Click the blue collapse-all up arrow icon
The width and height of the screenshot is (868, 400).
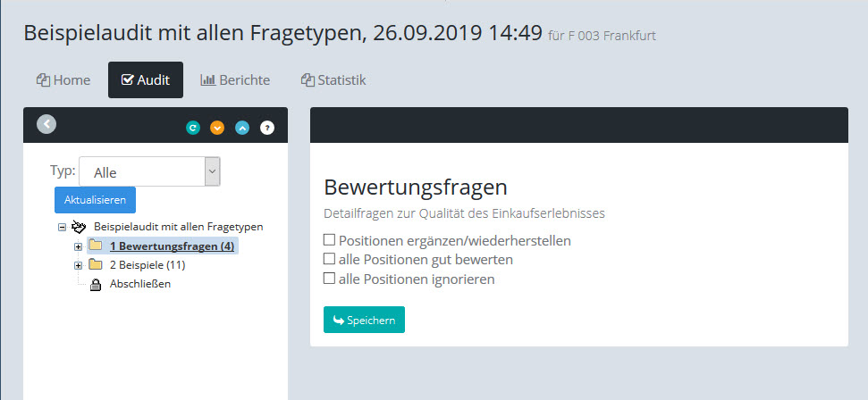click(242, 128)
